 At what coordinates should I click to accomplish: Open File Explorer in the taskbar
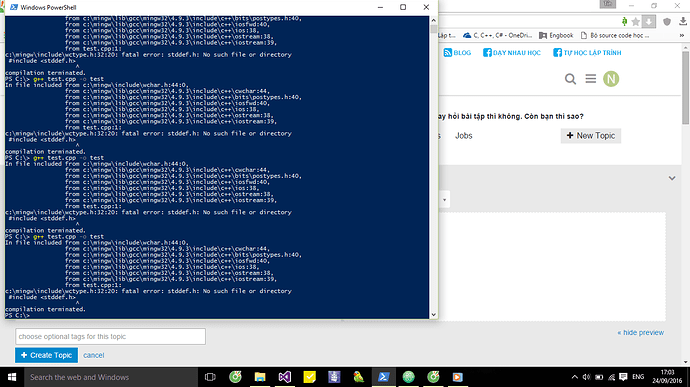260,377
